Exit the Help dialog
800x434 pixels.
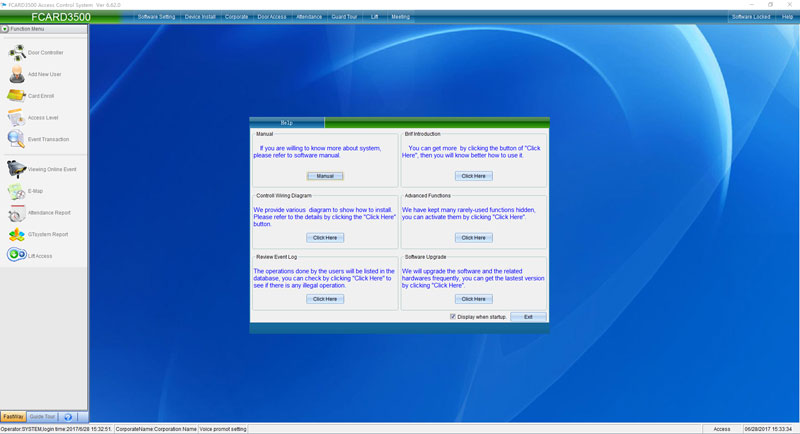pos(528,317)
